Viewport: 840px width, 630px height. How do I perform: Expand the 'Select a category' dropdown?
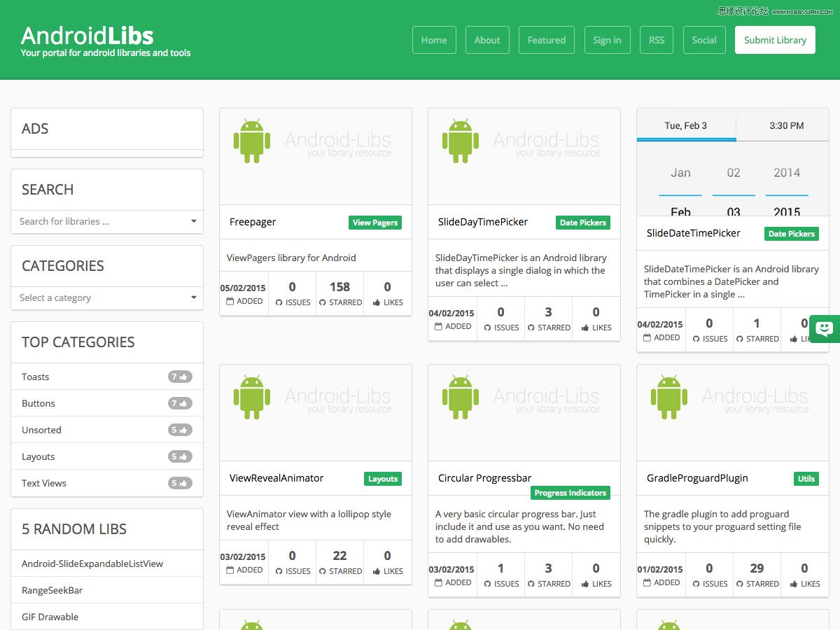(107, 298)
